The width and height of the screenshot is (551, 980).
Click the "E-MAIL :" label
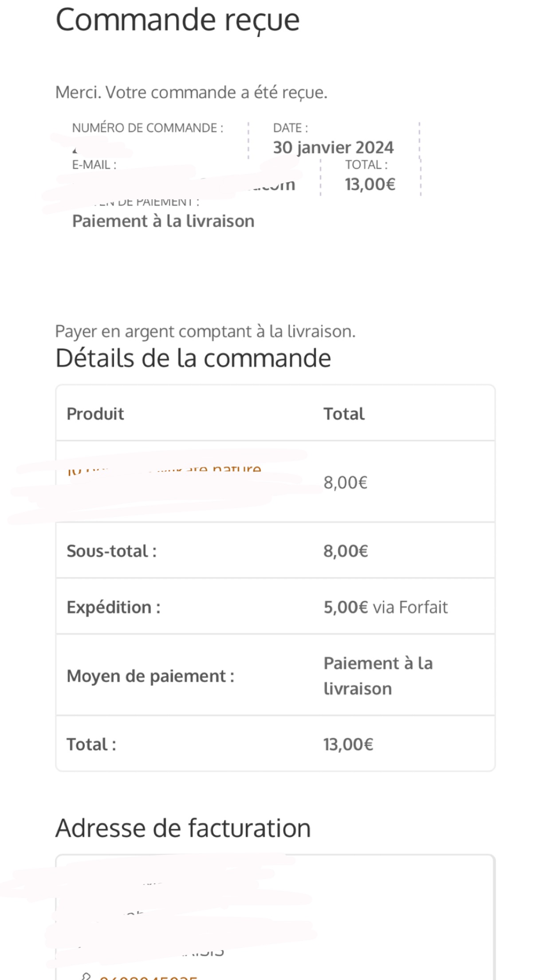[94, 165]
